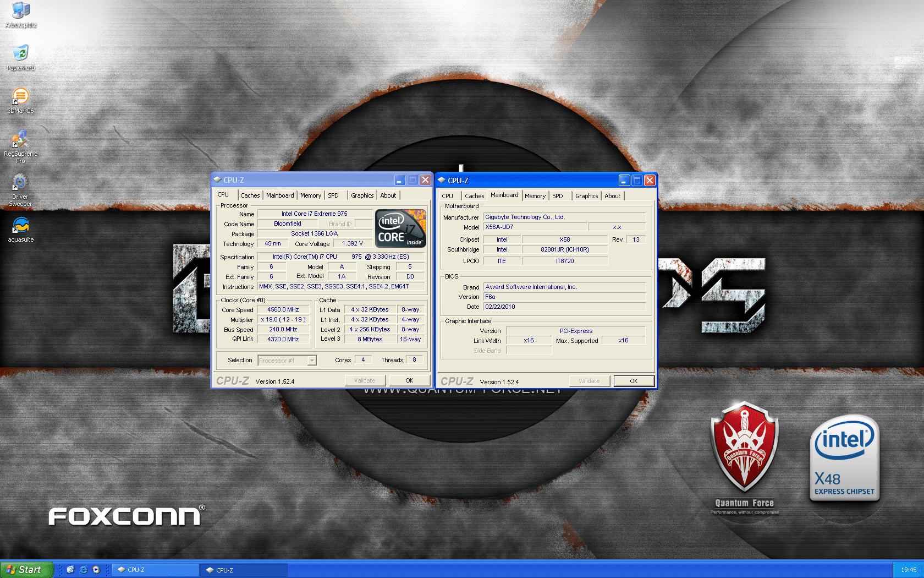Click the multiplier value 'x 19.0 ( 12 - 19 )'
This screenshot has width=924, height=578.
283,319
